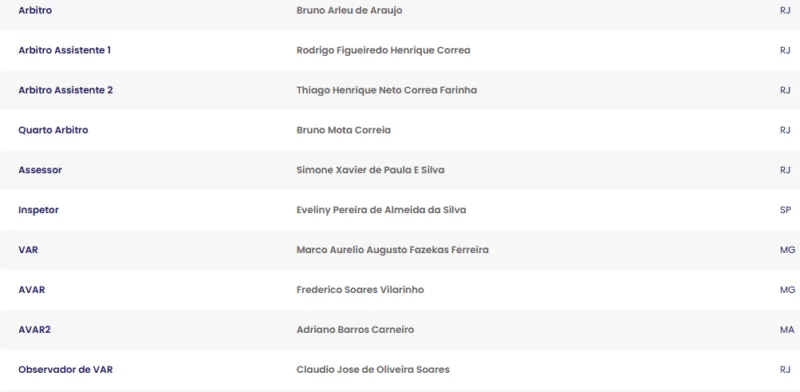Click the AVAR2 role label

tap(34, 330)
